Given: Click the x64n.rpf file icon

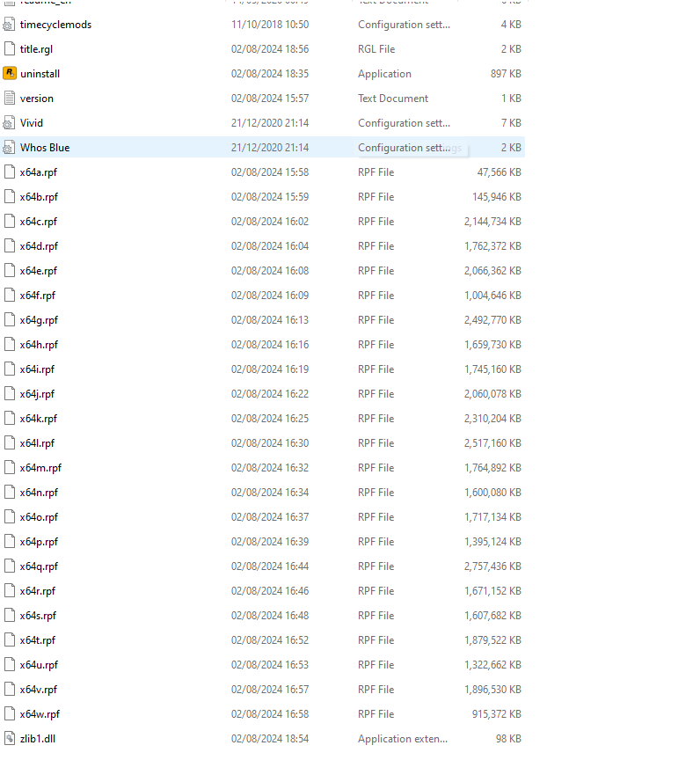Looking at the screenshot, I should click(x=9, y=493).
